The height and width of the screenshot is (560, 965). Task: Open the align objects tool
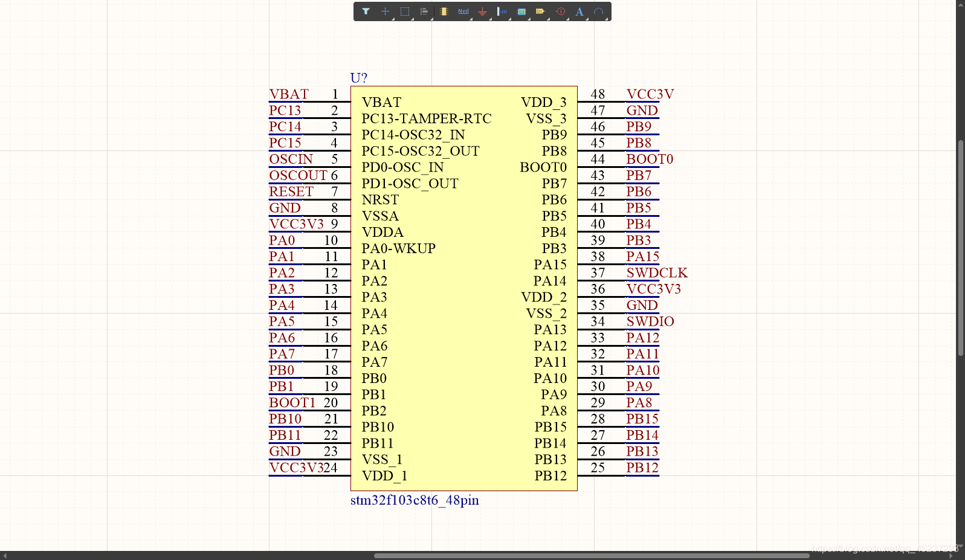click(x=424, y=11)
